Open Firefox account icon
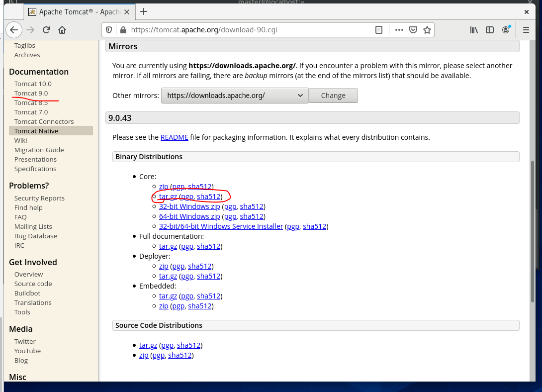Viewport: 542px width, 392px height. [x=506, y=30]
